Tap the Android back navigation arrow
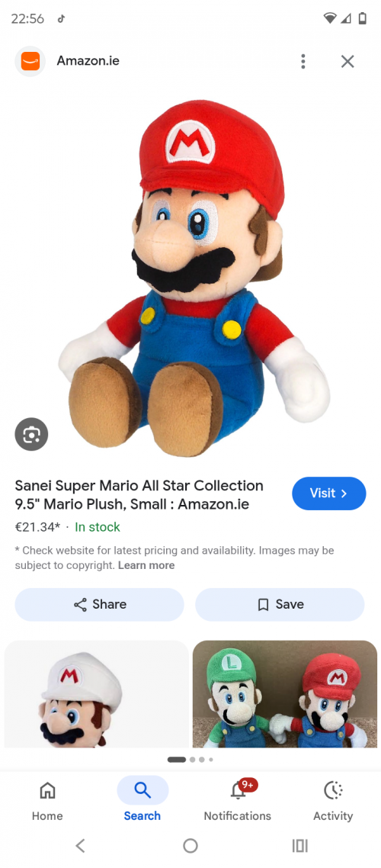 coord(81,845)
